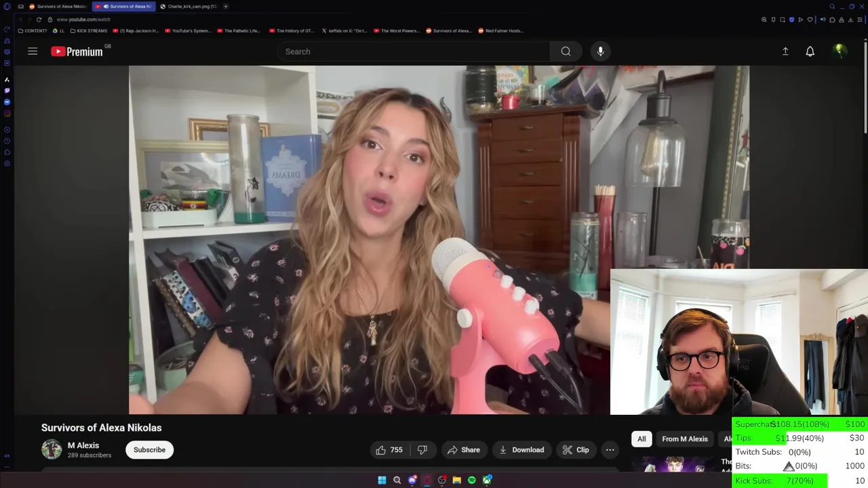
Task: Select the All filter chip
Action: (642, 439)
